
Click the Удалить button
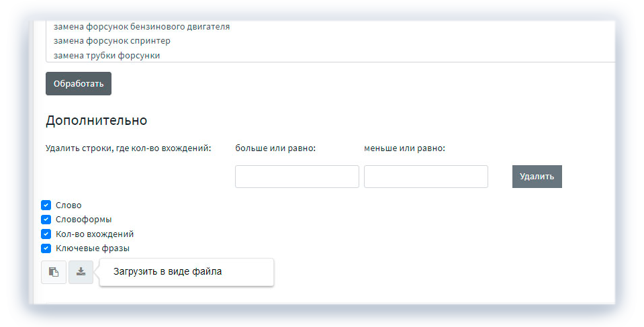pos(537,177)
